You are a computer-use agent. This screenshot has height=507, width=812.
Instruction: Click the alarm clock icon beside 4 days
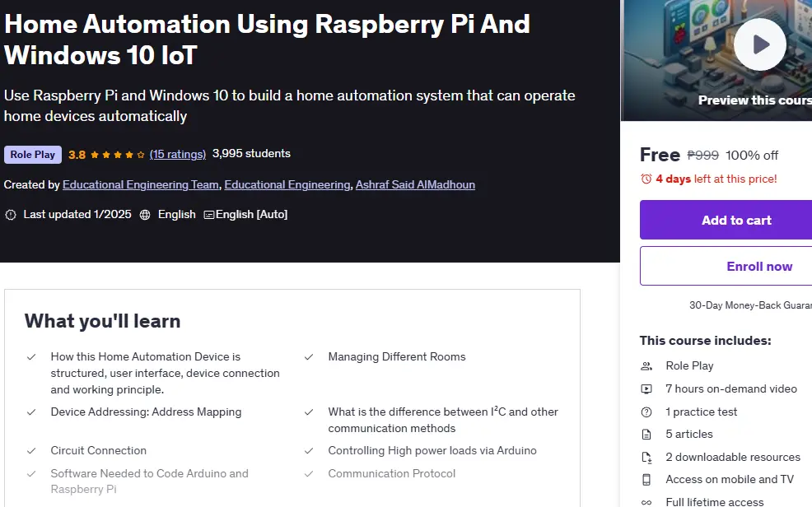pyautogui.click(x=646, y=179)
